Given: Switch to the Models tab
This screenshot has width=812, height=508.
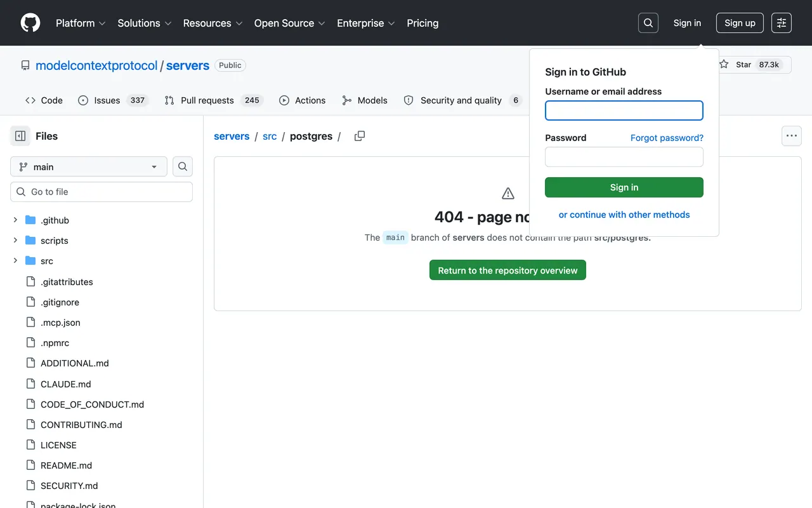Looking at the screenshot, I should [365, 100].
